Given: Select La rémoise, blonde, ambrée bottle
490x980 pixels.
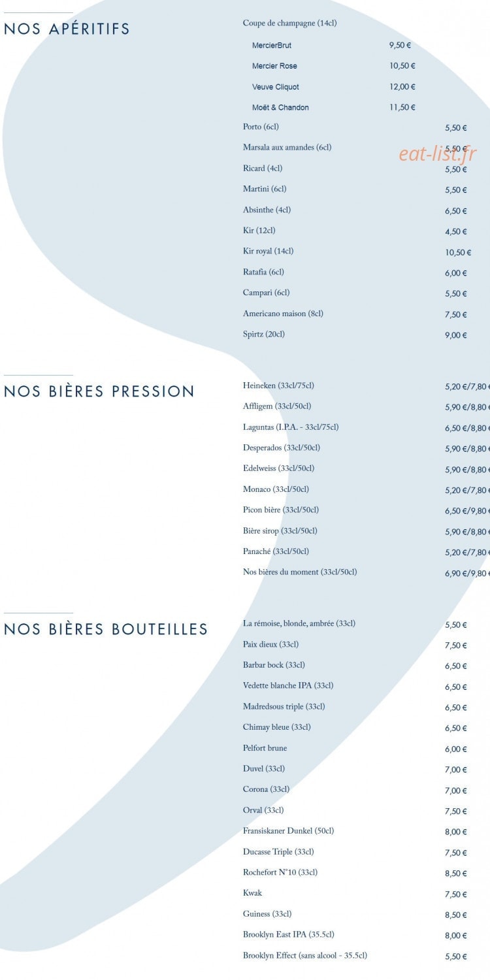Looking at the screenshot, I should coord(299,624).
